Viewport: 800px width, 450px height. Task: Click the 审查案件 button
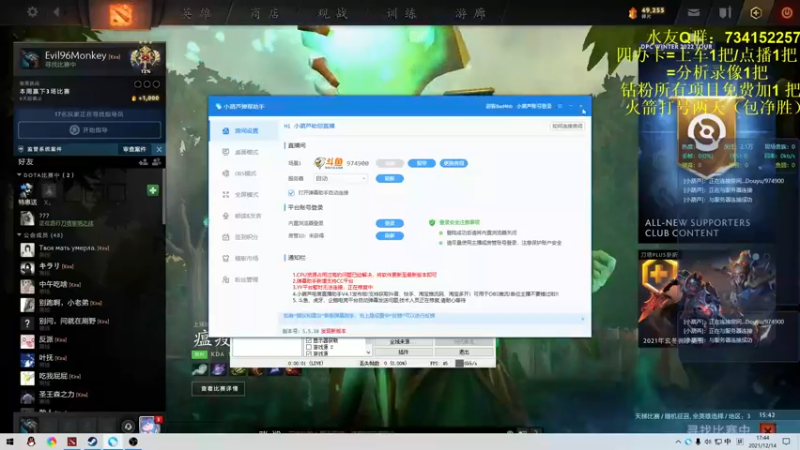(x=135, y=149)
